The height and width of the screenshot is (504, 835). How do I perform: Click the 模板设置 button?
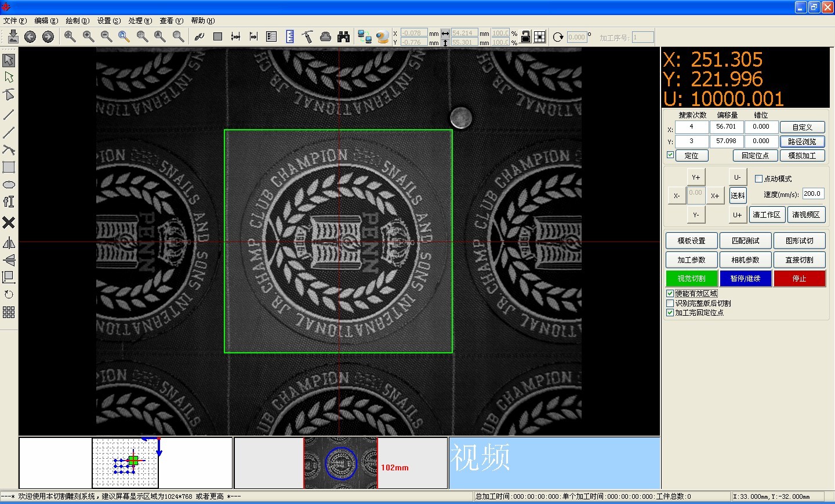[692, 241]
